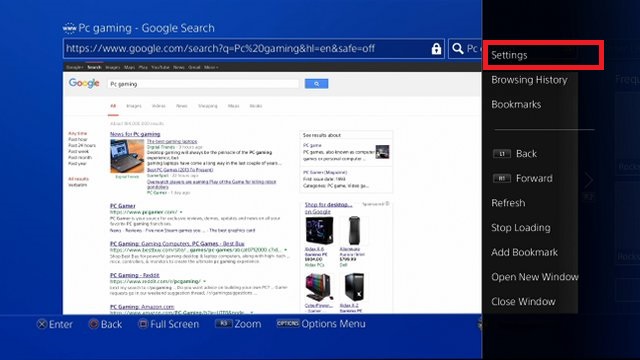Switch to the Shopping results tab
Viewport: 640px width, 360px height.
coord(208,106)
